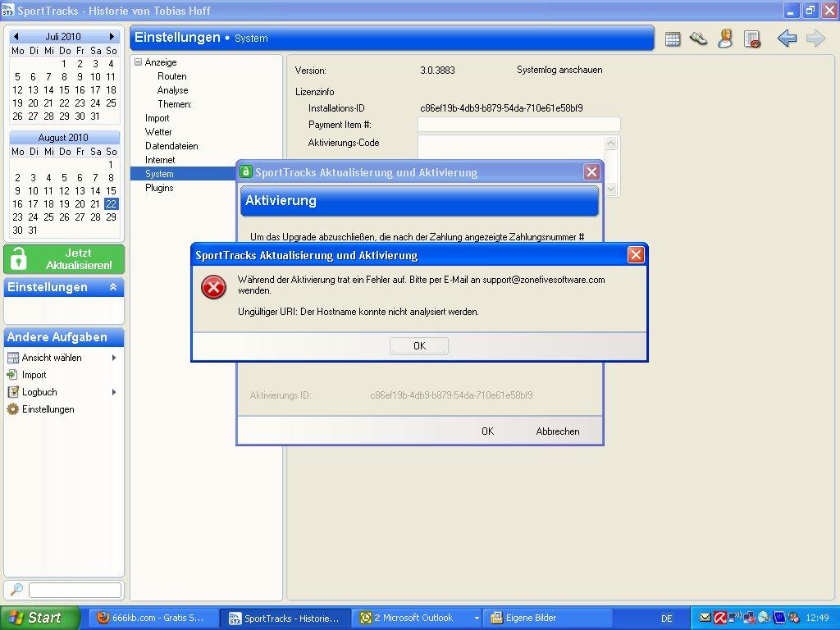Image resolution: width=840 pixels, height=630 pixels.
Task: Dismiss the error dialog with OK
Action: click(x=419, y=346)
